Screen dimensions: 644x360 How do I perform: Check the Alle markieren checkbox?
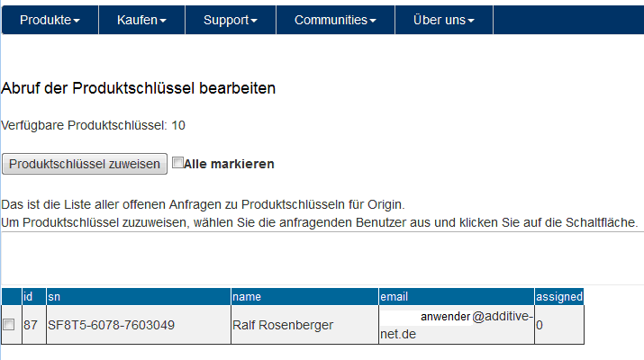(177, 163)
